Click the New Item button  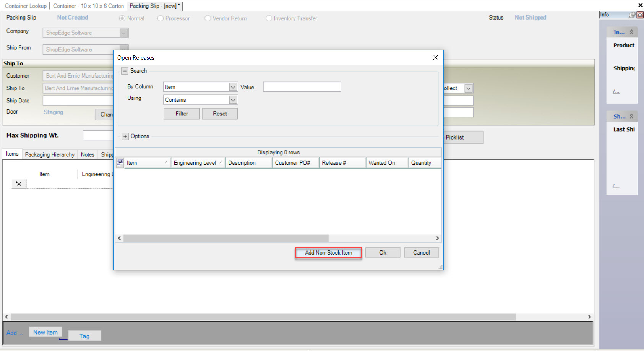point(45,332)
